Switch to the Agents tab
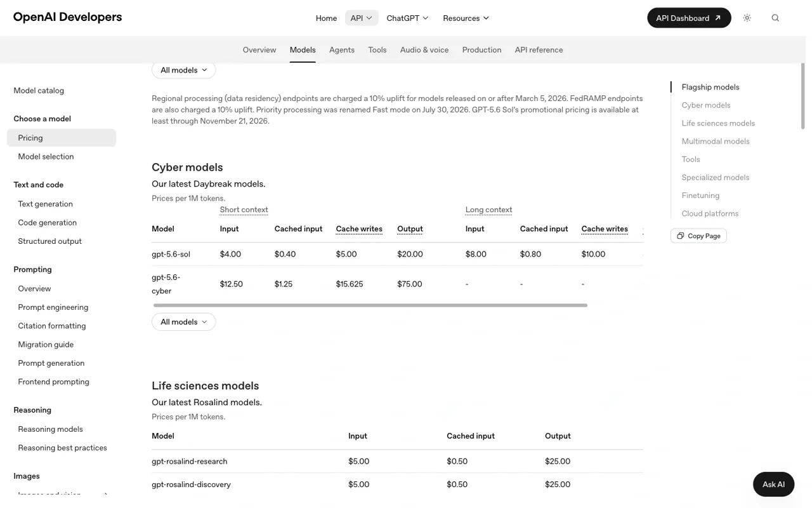This screenshot has height=508, width=812. (342, 50)
